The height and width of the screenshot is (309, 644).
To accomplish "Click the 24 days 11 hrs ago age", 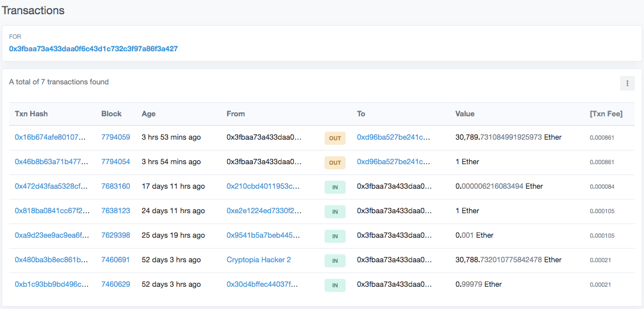I will click(173, 211).
